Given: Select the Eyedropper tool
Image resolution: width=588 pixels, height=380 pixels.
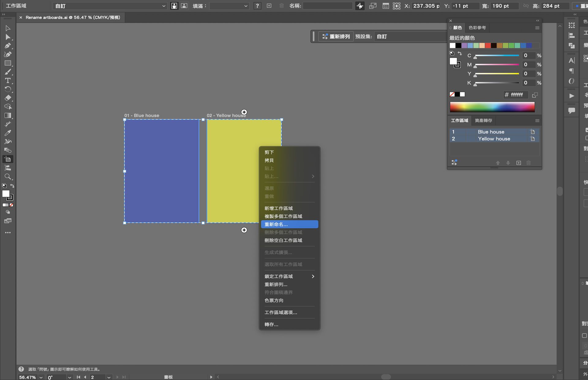Looking at the screenshot, I should [8, 133].
